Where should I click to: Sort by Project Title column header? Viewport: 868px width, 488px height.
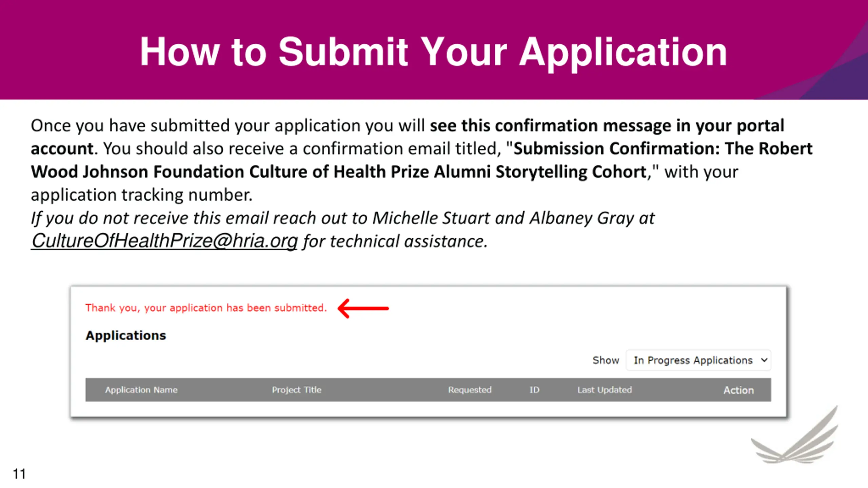click(x=296, y=390)
